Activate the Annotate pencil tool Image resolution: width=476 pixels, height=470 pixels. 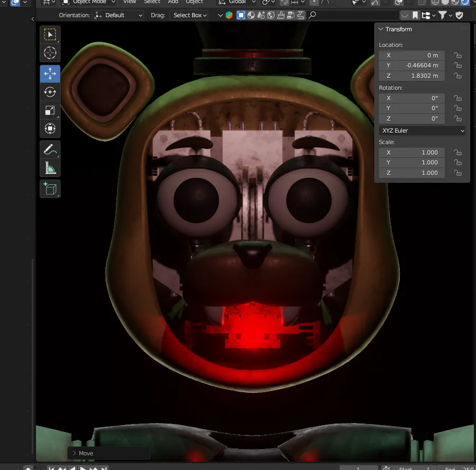coord(50,149)
